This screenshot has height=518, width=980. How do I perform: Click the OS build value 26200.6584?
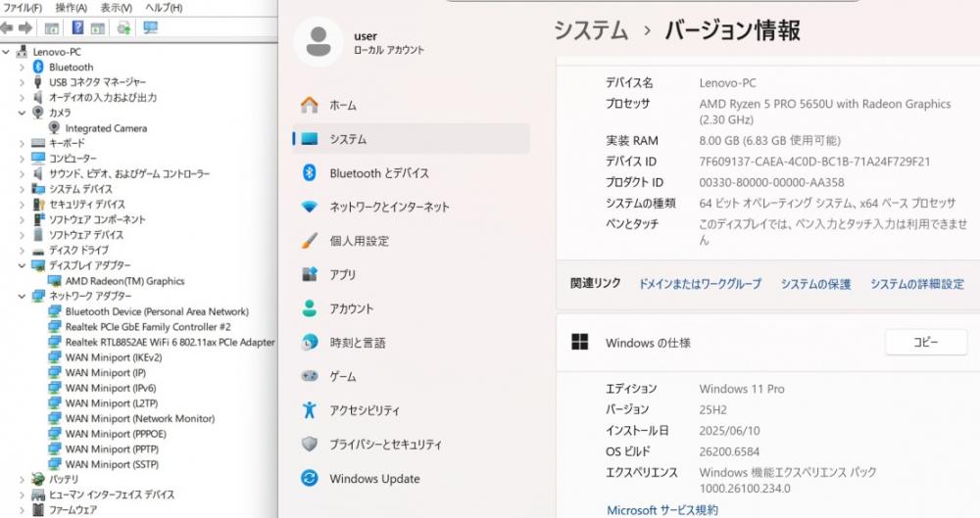click(729, 451)
